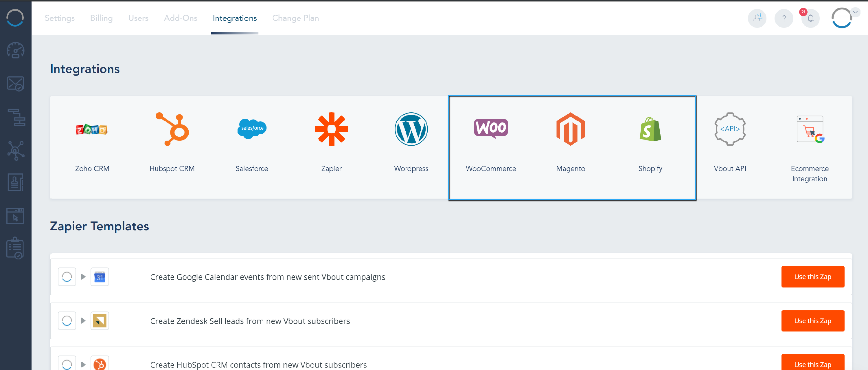The image size is (868, 370).
Task: Open the Change Plan tab
Action: coord(295,18)
